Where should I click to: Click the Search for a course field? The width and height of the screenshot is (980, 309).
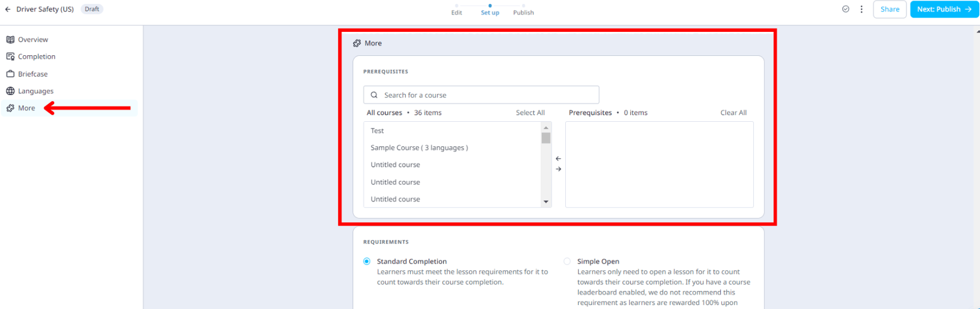pos(481,95)
